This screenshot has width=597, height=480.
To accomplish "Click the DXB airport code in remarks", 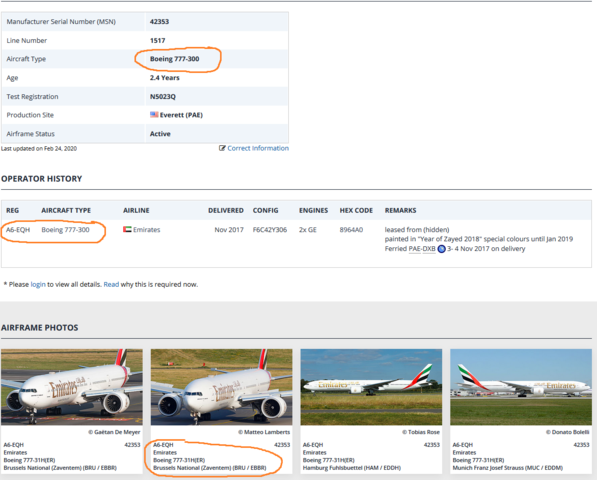I will [x=429, y=249].
